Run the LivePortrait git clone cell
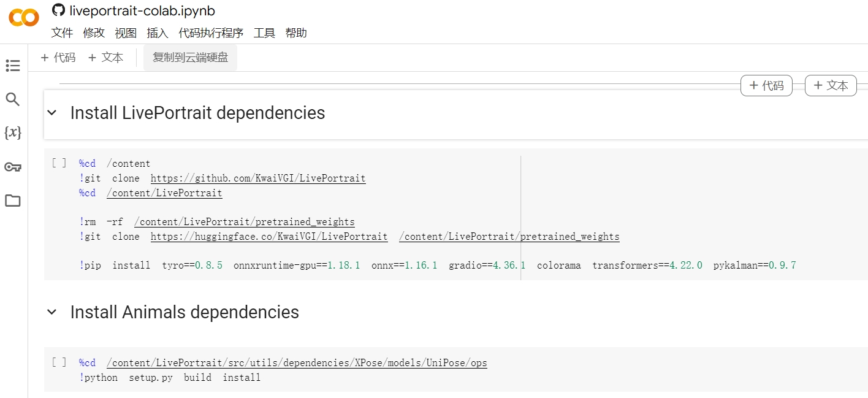This screenshot has height=398, width=868. coord(59,163)
